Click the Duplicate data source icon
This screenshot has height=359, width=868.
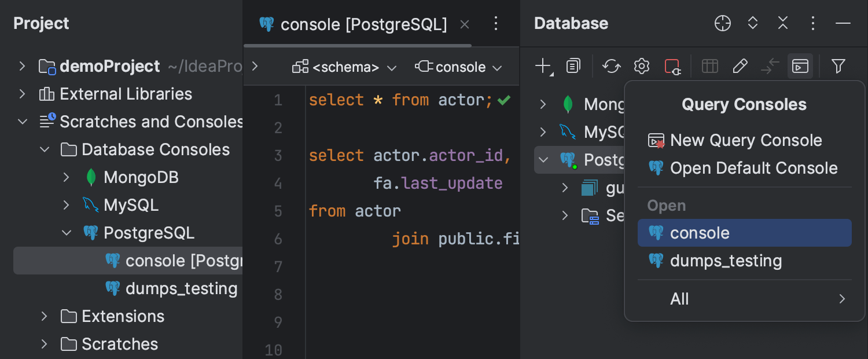click(573, 67)
